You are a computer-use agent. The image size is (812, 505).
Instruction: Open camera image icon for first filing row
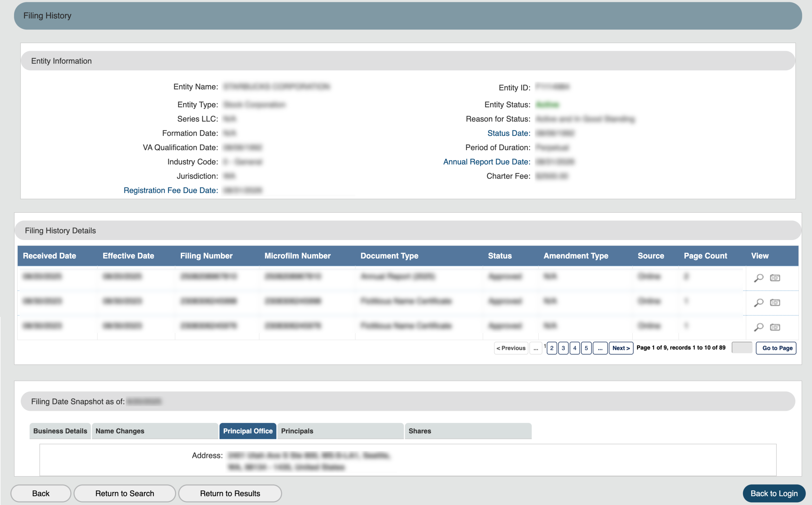coord(775,278)
